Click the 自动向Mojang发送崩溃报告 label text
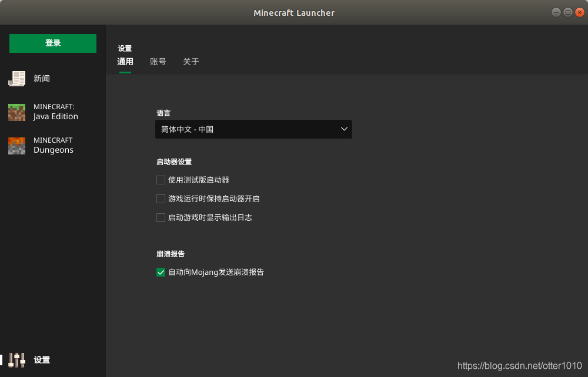The height and width of the screenshot is (377, 588). pyautogui.click(x=216, y=272)
